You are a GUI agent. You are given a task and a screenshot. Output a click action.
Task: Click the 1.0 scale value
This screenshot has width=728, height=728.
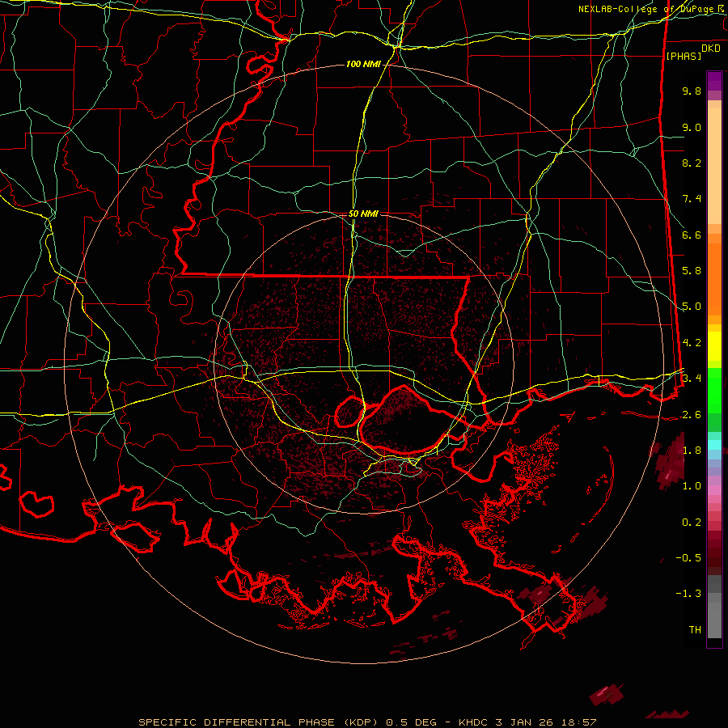point(692,485)
